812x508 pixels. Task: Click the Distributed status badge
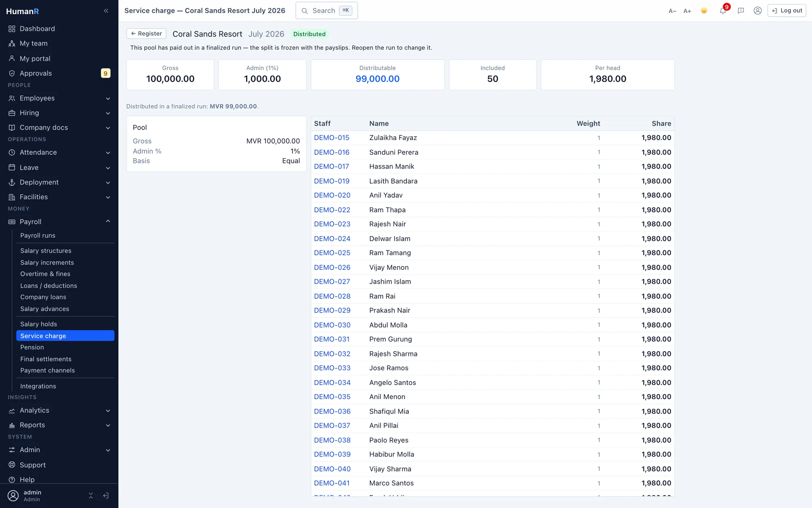click(309, 34)
